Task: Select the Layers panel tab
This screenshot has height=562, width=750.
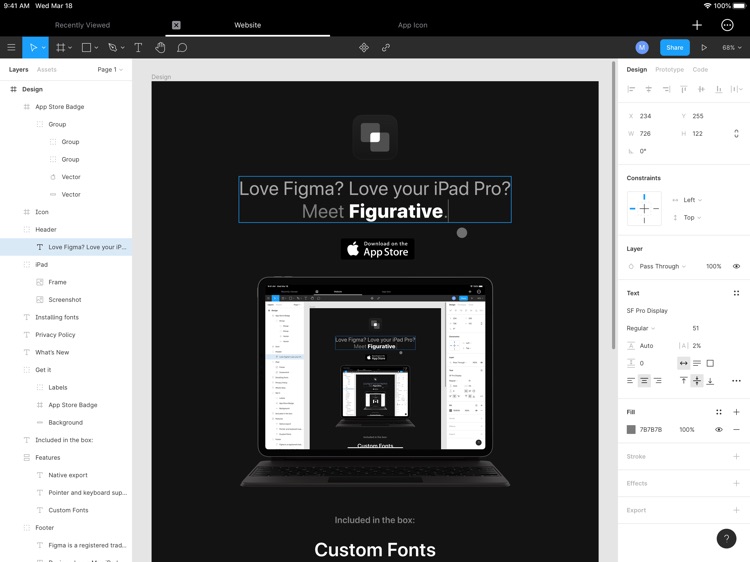Action: (19, 69)
